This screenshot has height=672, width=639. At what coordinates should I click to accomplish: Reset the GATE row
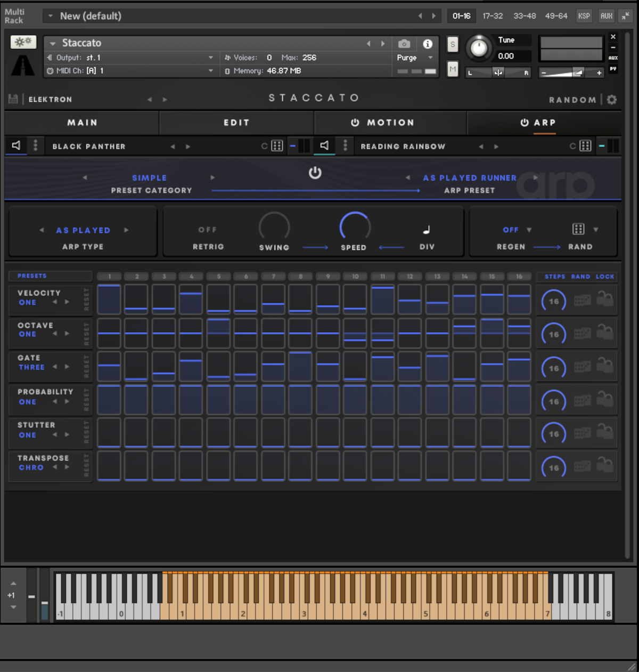87,366
